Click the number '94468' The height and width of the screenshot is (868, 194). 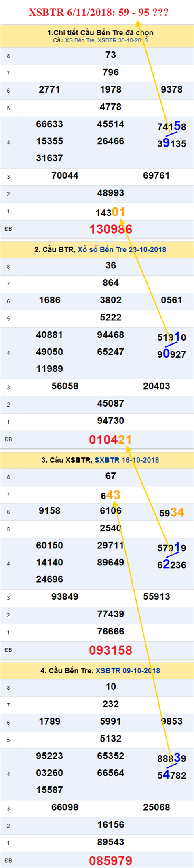coord(110,335)
